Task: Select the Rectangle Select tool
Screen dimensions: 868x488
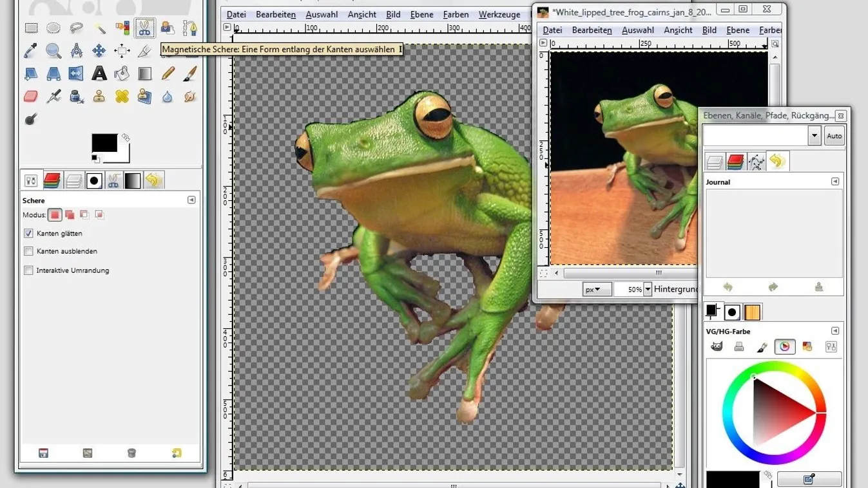Action: 31,28
